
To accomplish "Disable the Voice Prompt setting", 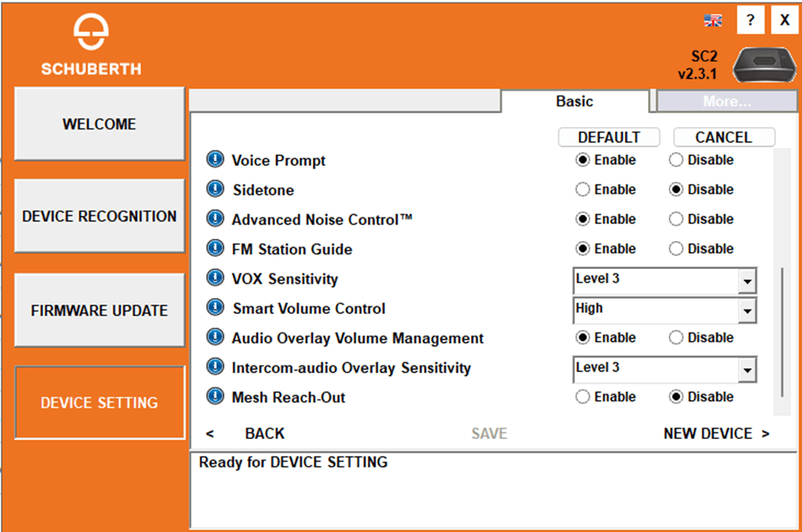I will tap(676, 160).
